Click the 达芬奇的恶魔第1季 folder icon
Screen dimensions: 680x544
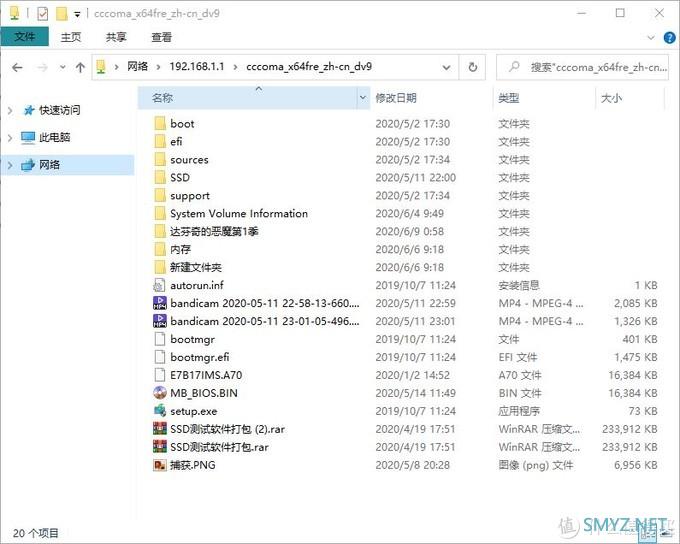point(160,231)
